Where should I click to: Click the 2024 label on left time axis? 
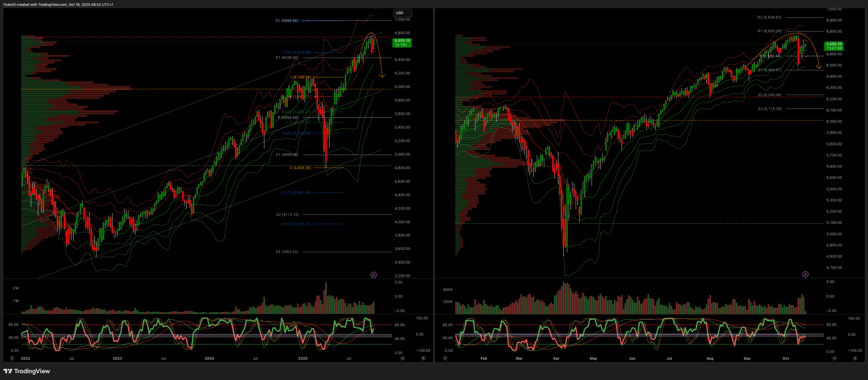click(x=209, y=359)
